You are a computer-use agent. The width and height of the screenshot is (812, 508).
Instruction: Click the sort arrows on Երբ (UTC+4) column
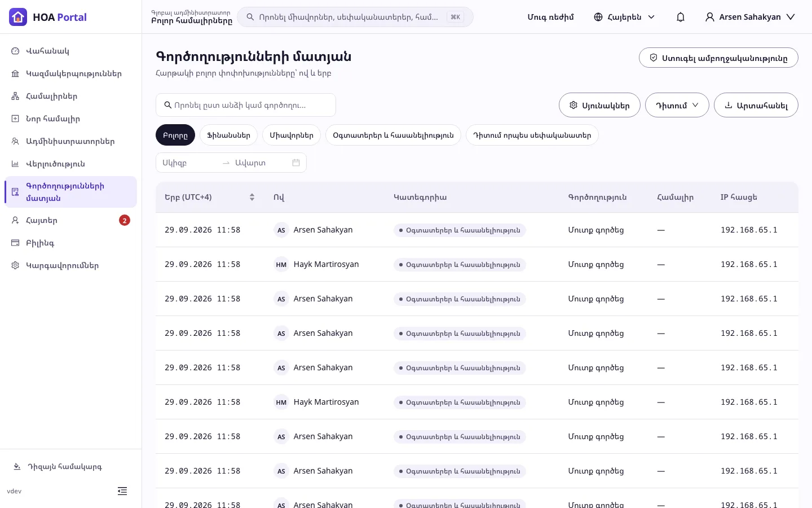click(x=252, y=197)
